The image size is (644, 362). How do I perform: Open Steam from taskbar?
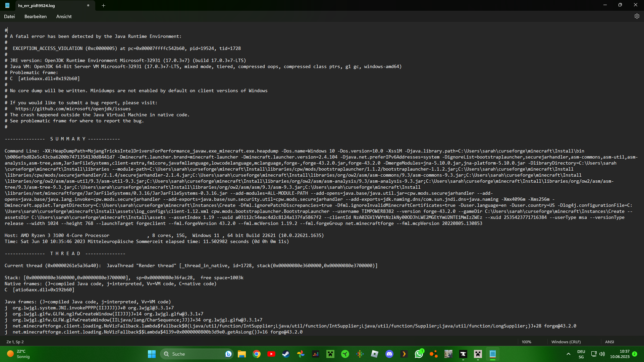[286, 354]
